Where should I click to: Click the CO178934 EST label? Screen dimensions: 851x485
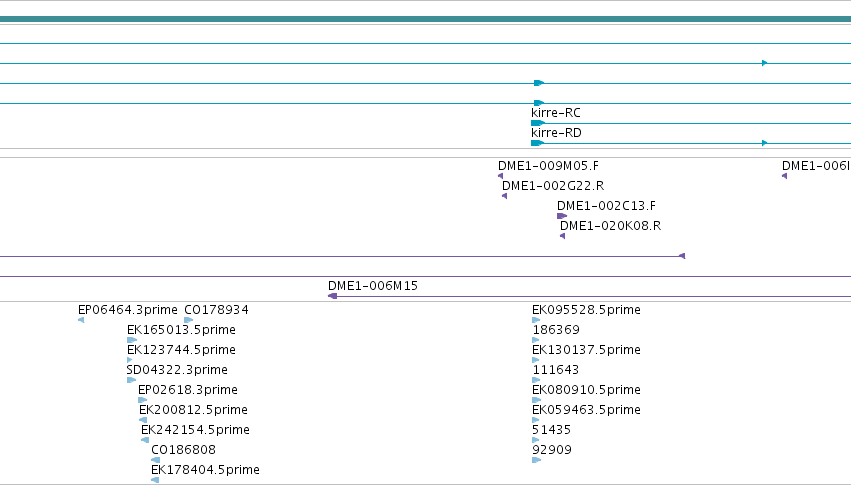217,310
